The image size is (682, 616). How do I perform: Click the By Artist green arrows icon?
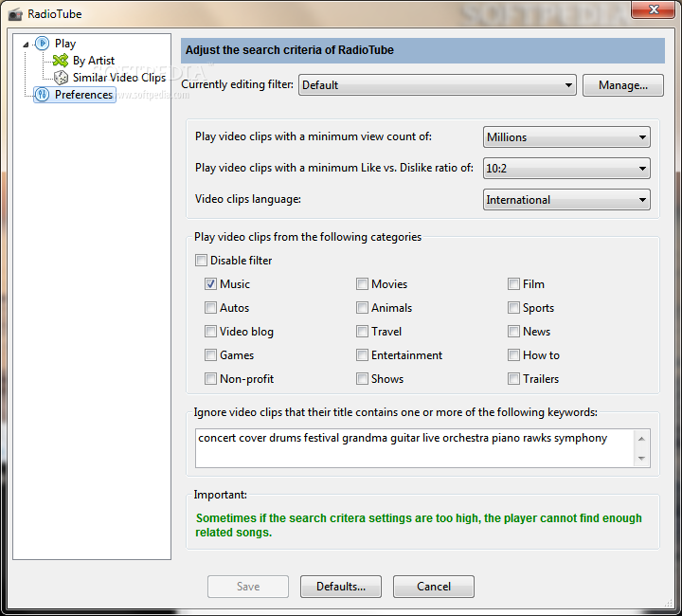[x=61, y=60]
